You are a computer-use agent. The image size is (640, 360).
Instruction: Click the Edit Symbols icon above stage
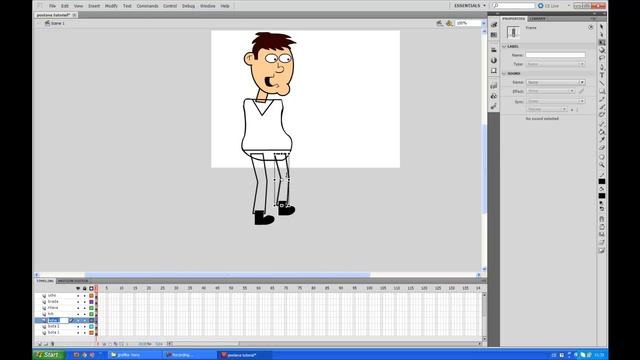(449, 23)
